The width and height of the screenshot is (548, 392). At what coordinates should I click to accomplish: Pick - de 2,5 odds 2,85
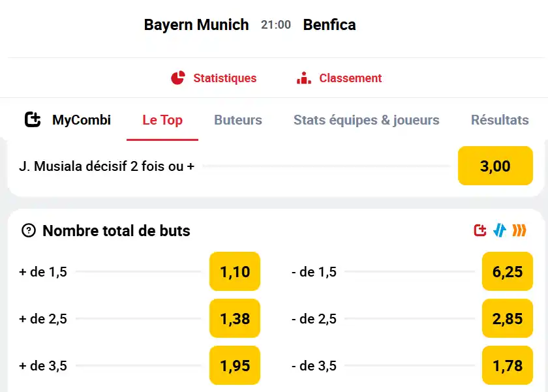(x=508, y=318)
